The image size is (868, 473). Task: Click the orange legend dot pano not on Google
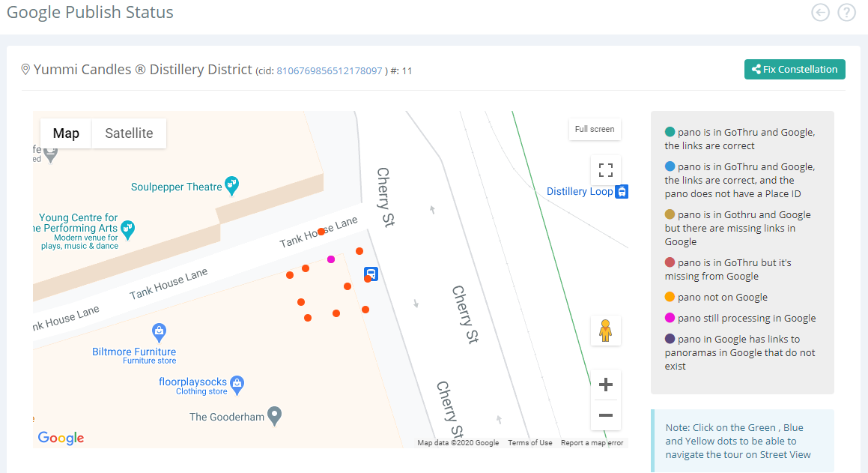tap(670, 297)
